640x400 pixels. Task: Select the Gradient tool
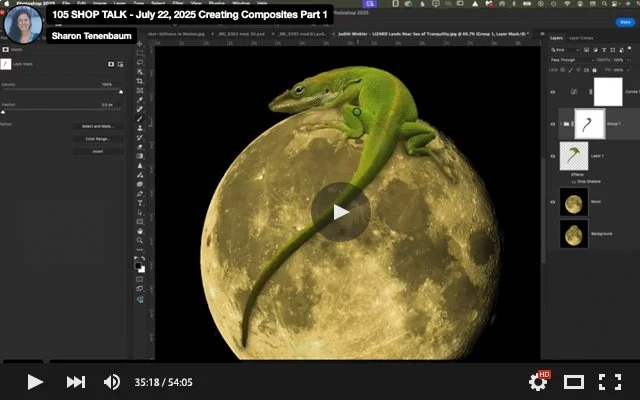(x=140, y=156)
